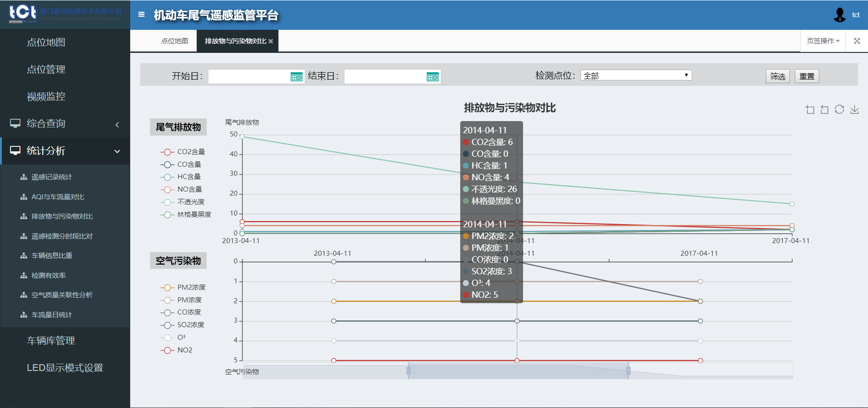This screenshot has width=868, height=408.
Task: Click the icon beside 遥感记录统计
Action: (24, 177)
